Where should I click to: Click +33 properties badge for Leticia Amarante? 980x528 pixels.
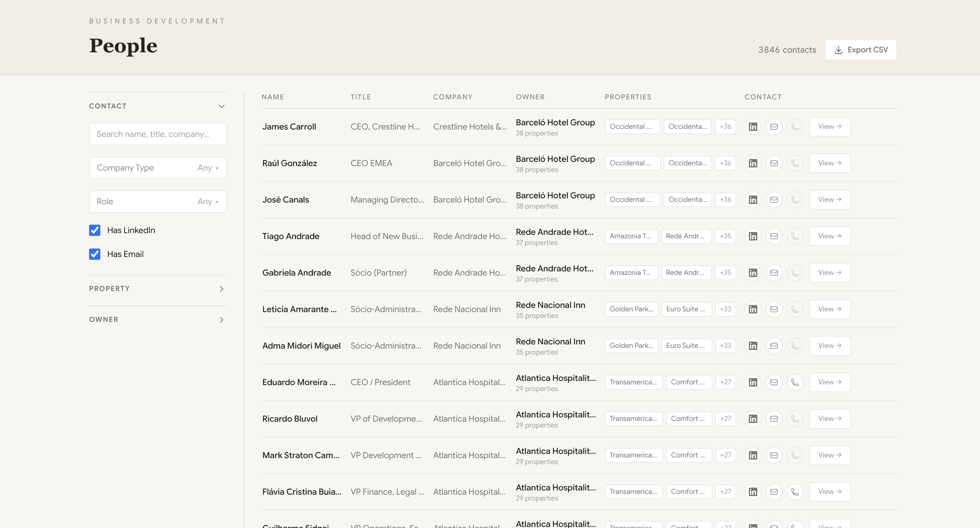(x=725, y=309)
